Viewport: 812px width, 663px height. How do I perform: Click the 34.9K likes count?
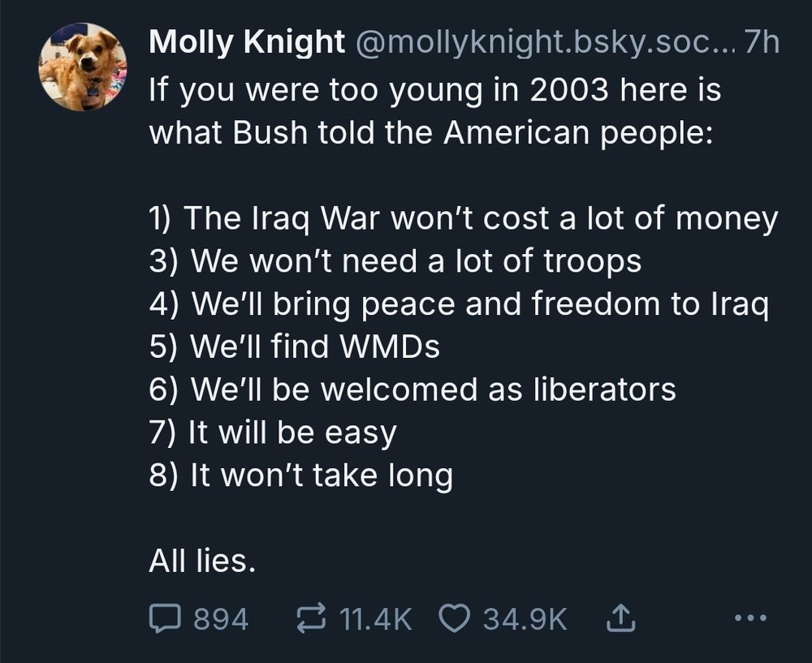tap(525, 619)
